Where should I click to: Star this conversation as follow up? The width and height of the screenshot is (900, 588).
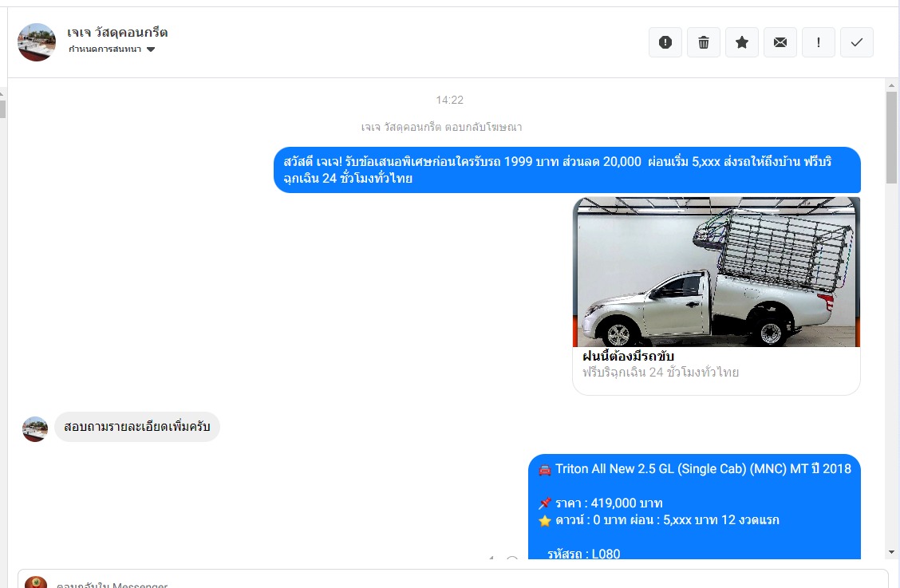(x=742, y=42)
